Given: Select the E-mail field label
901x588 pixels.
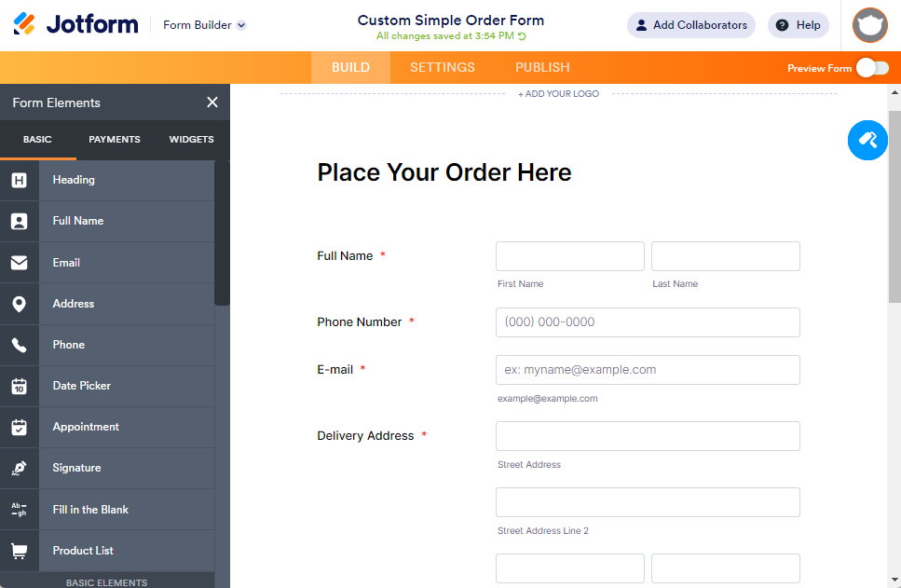Looking at the screenshot, I should [x=335, y=370].
